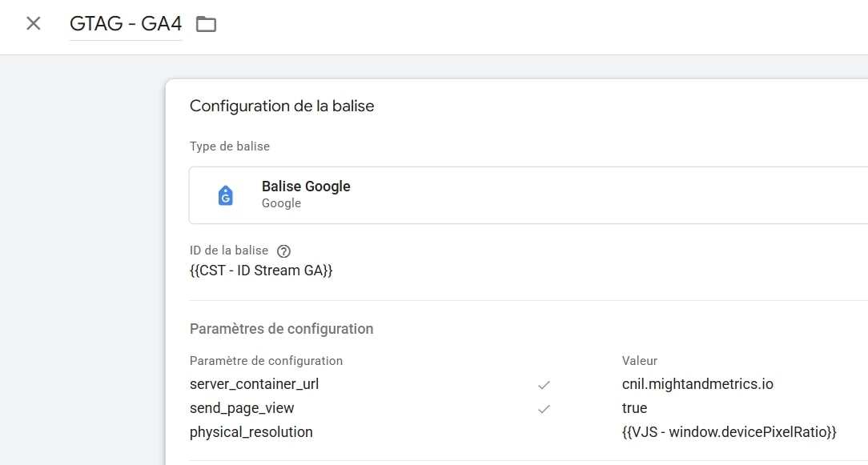
Task: Click the Google label under Balise Google
Action: coord(281,203)
